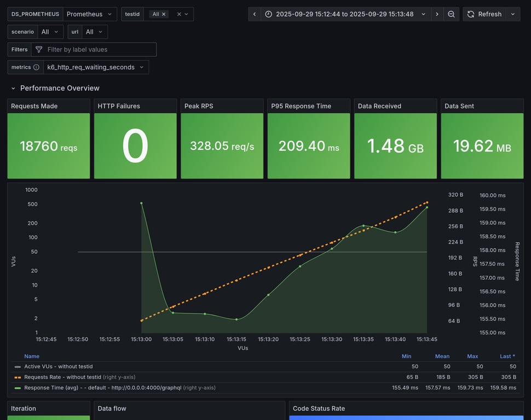Open the Prometheus datasource dropdown
531x420 pixels.
[90, 14]
